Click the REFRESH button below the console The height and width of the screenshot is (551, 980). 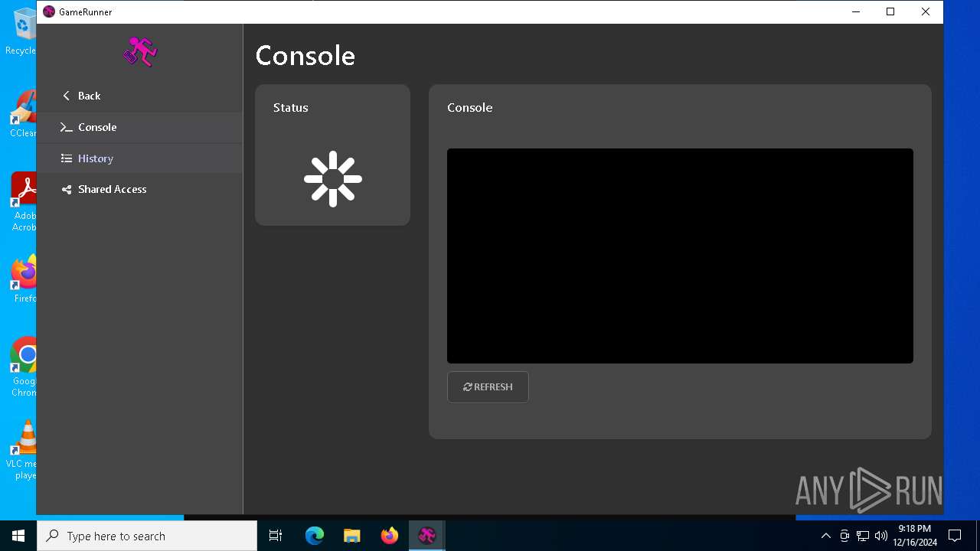[x=488, y=386]
